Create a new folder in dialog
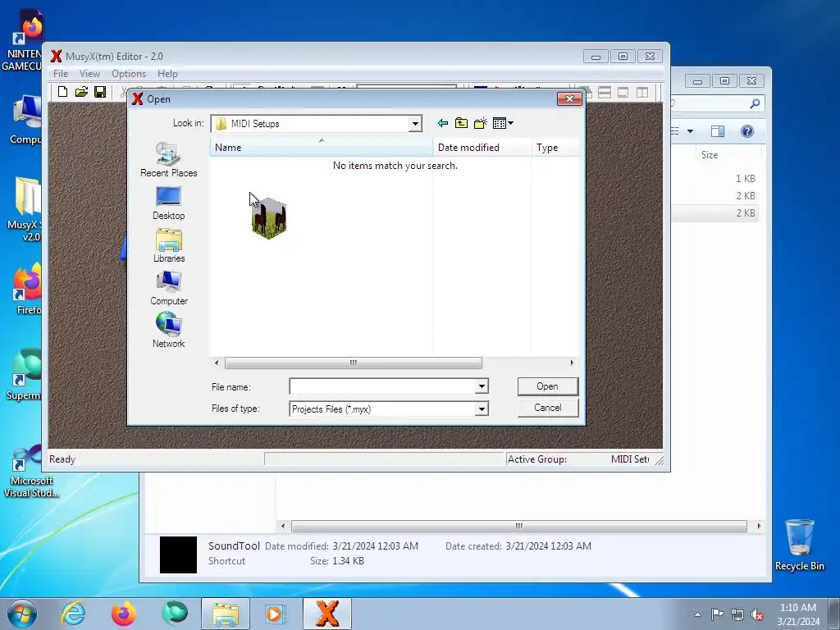Screen dimensions: 840x630 tap(481, 123)
